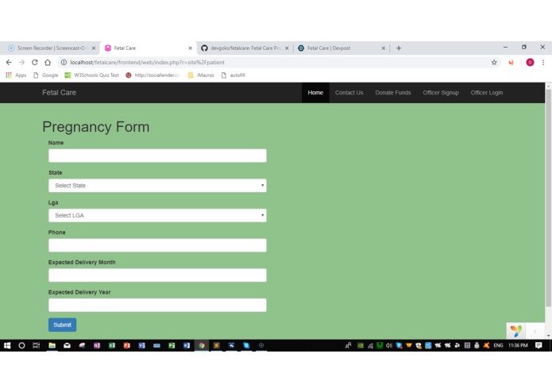Reload the page with the refresh icon
The height and width of the screenshot is (392, 552).
[x=34, y=62]
